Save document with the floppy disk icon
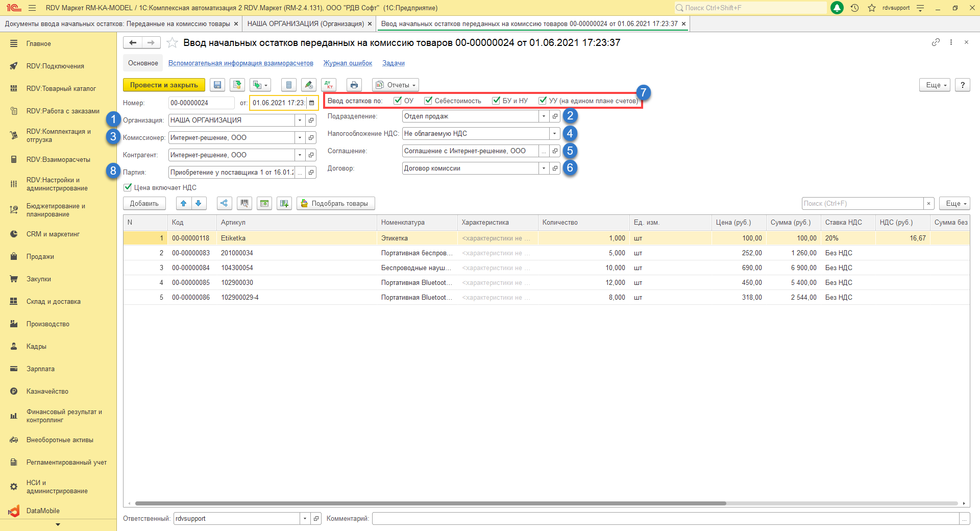 217,85
